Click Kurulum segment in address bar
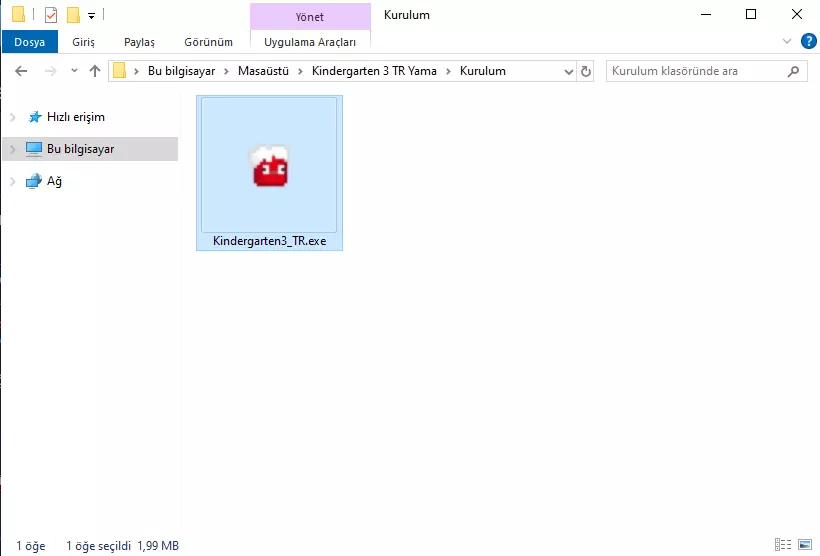The width and height of the screenshot is (820, 556). coord(483,71)
